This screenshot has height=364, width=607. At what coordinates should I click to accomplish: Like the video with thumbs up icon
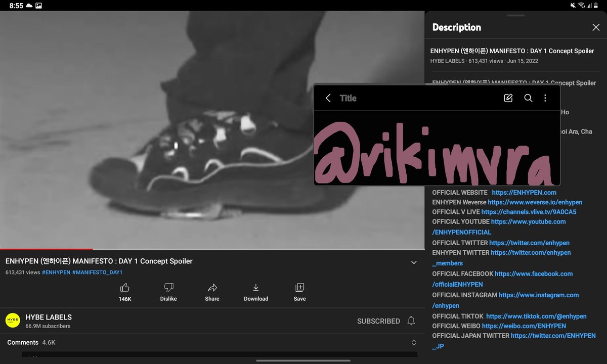(x=124, y=288)
